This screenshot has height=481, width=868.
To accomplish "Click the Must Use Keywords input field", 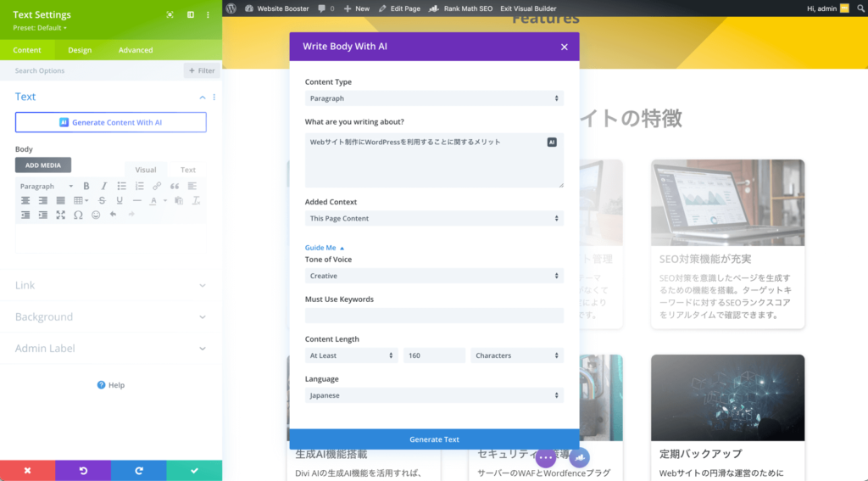I will click(x=434, y=316).
